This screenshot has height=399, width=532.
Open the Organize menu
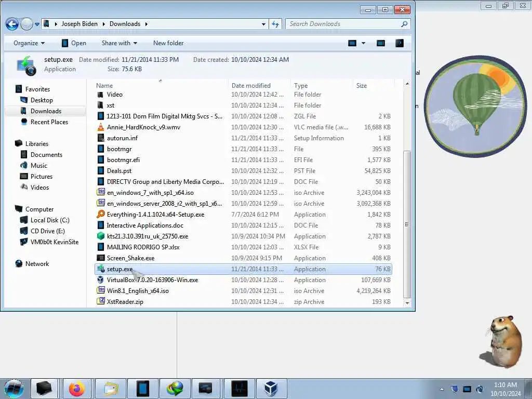coord(29,43)
